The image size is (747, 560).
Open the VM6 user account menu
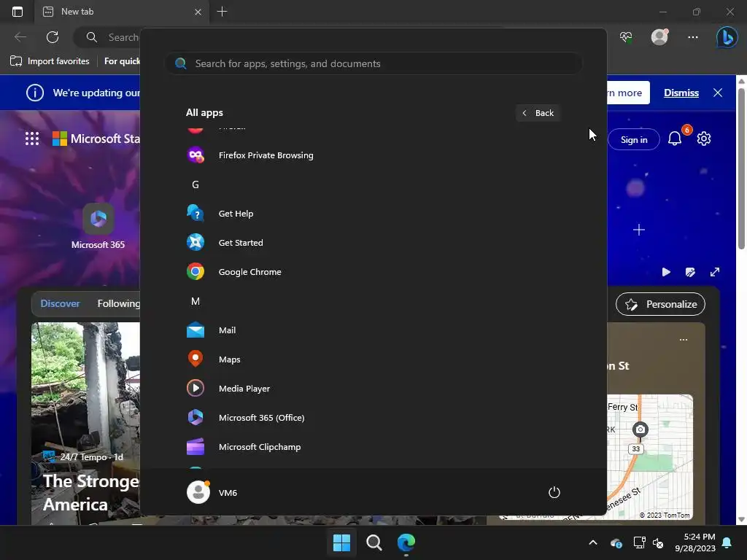212,492
